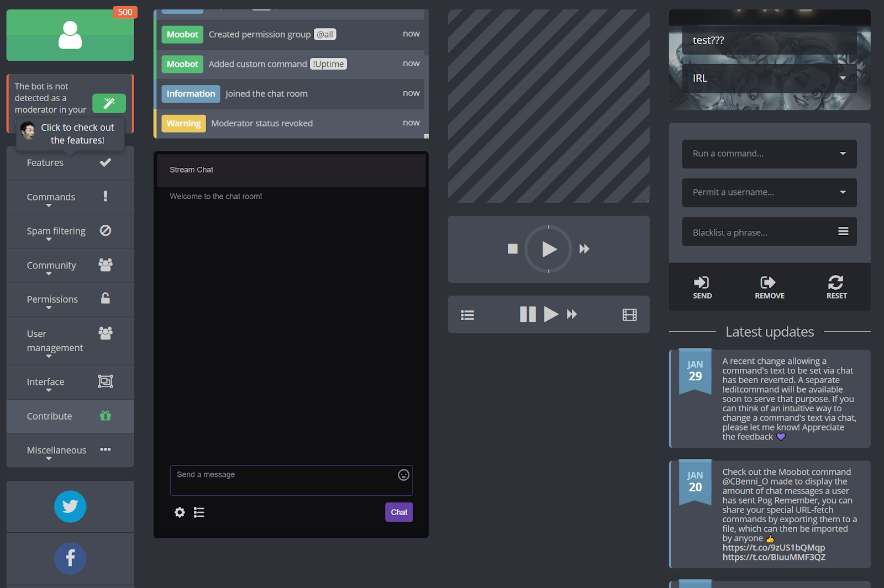This screenshot has width=884, height=588.
Task: Click the 500 badge on the profile tile
Action: pos(125,12)
